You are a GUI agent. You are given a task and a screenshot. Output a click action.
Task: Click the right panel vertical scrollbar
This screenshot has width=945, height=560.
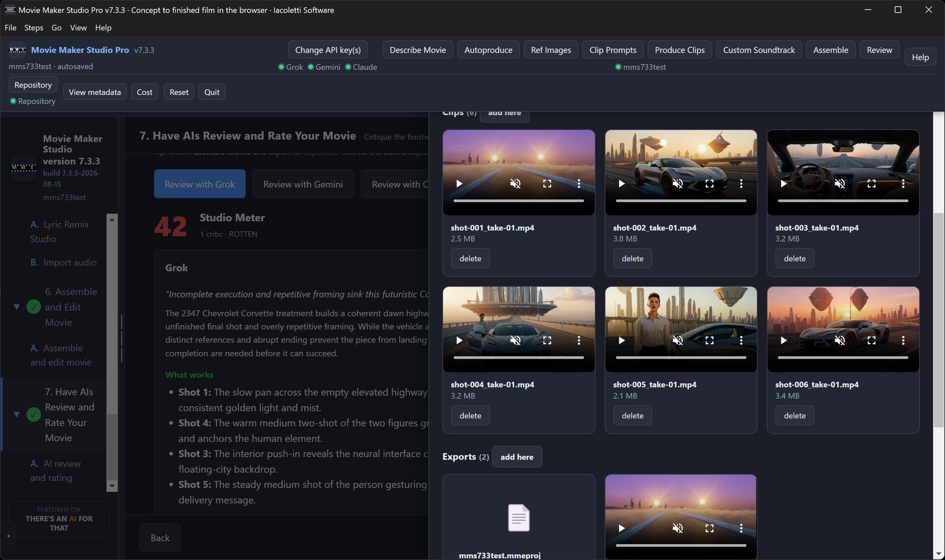click(x=939, y=319)
